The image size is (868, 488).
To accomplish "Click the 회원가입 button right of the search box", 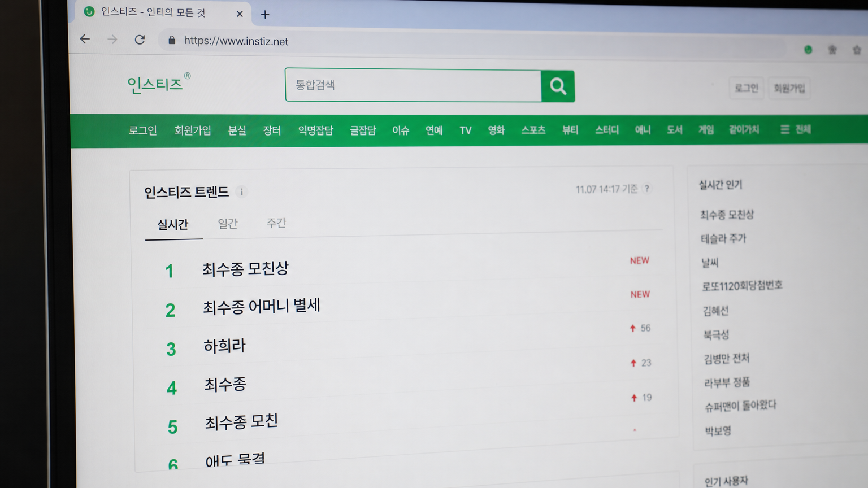I will [789, 88].
